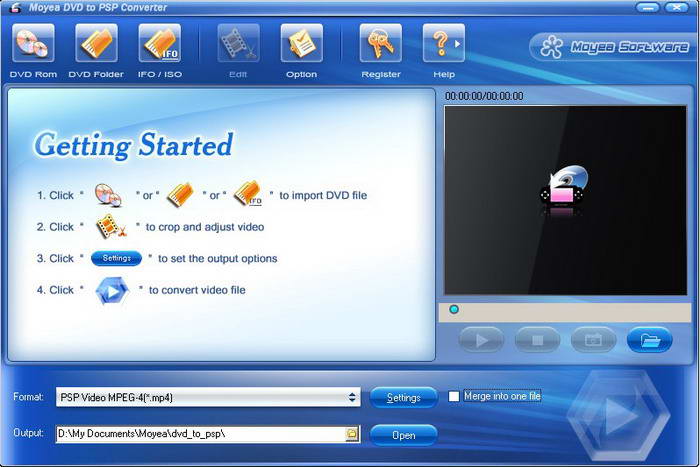700x467 pixels.
Task: Click the Getting Started heading
Action: tap(133, 145)
